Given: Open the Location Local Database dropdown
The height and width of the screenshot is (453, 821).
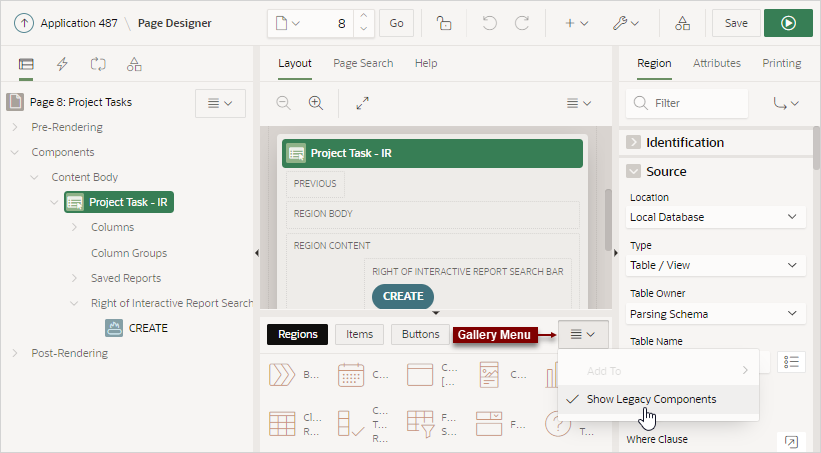Looking at the screenshot, I should pos(715,217).
